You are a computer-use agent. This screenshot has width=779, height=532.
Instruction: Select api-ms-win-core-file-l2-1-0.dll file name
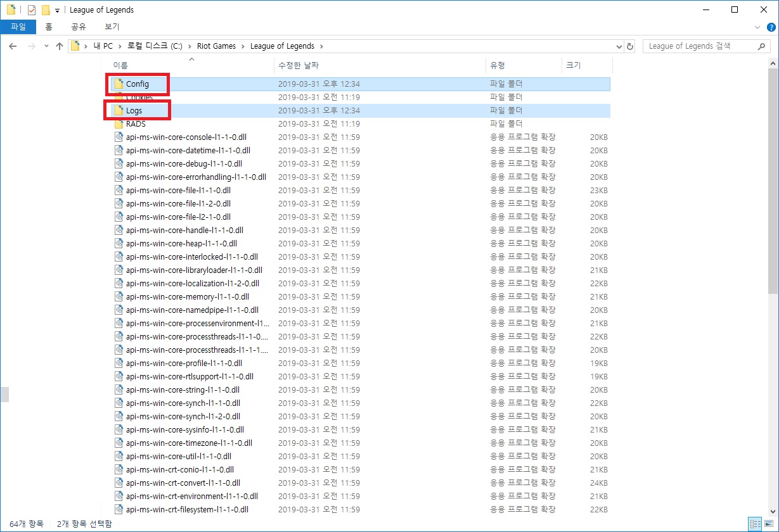[x=178, y=217]
